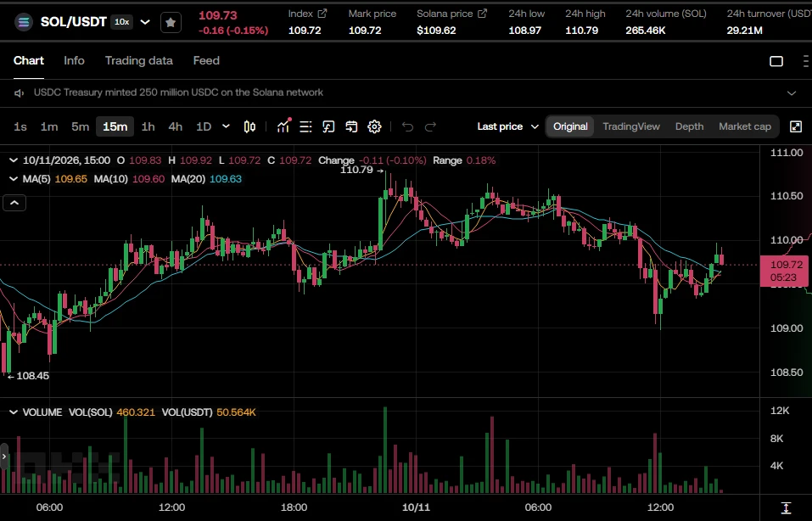Click the announcement speaker icon
812x521 pixels.
pos(20,92)
